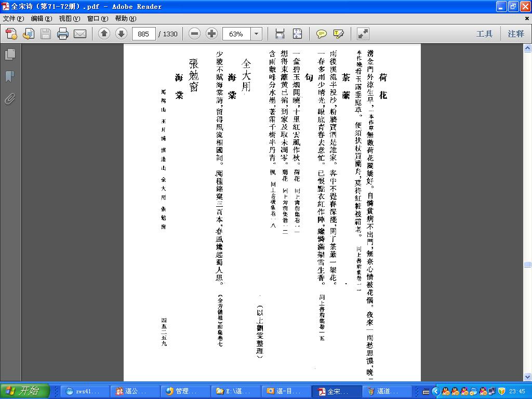This screenshot has height=399, width=532.
Task: Switch to Read Mode with the expand icon
Action: click(363, 34)
